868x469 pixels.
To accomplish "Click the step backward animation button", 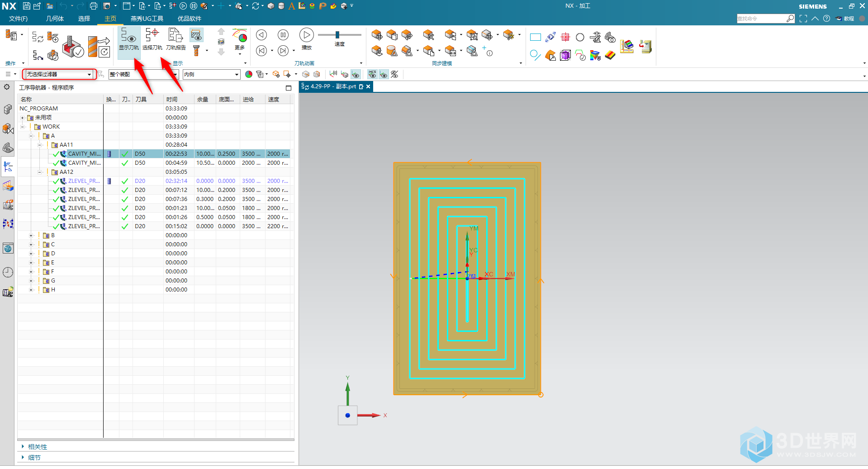I will click(x=261, y=35).
